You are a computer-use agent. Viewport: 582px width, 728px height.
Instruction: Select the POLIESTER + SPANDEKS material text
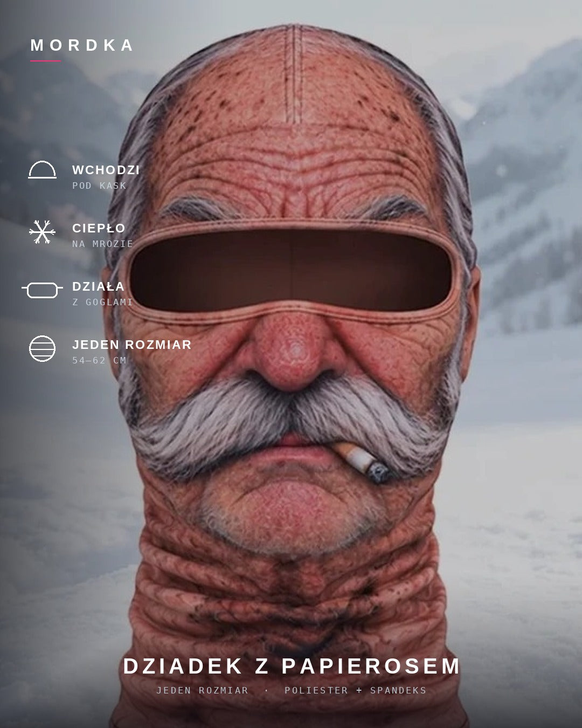pos(356,690)
